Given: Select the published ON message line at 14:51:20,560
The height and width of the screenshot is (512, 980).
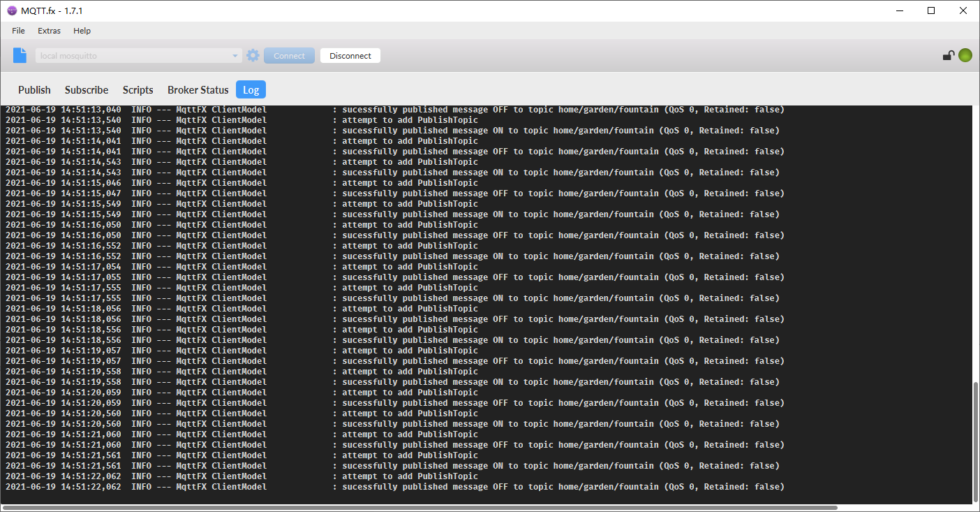Looking at the screenshot, I should click(392, 424).
